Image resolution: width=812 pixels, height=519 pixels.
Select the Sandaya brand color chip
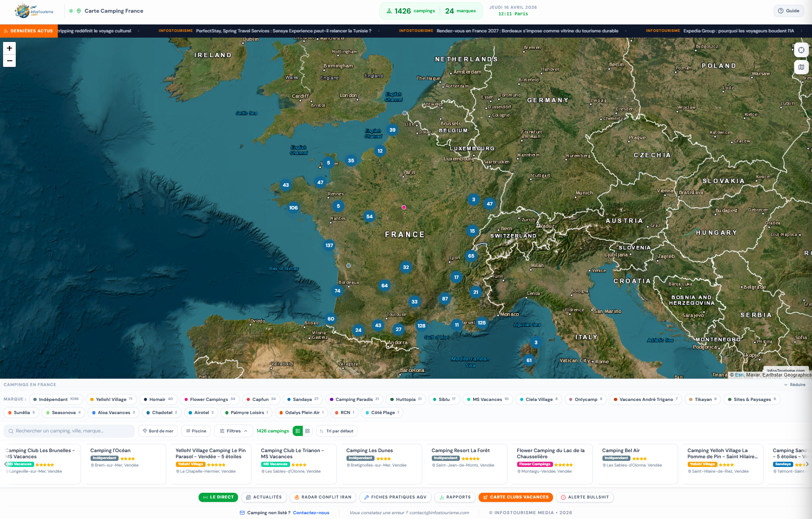(302, 399)
